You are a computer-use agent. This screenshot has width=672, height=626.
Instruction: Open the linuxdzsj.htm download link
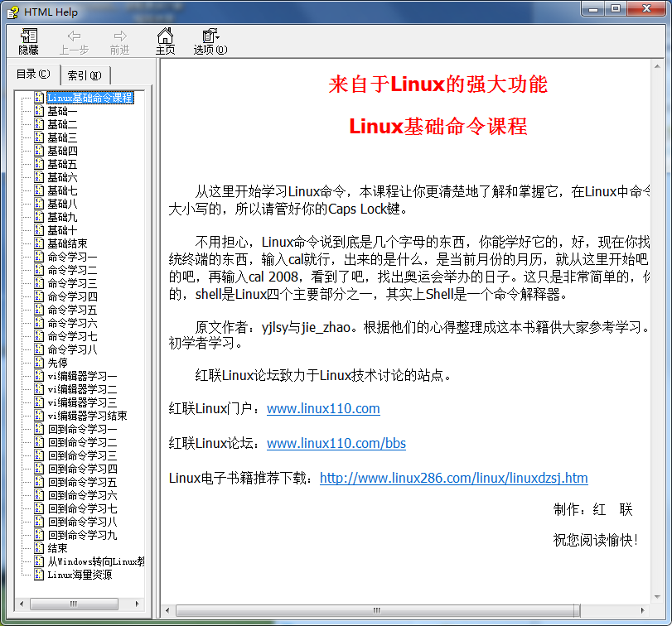[x=453, y=478]
